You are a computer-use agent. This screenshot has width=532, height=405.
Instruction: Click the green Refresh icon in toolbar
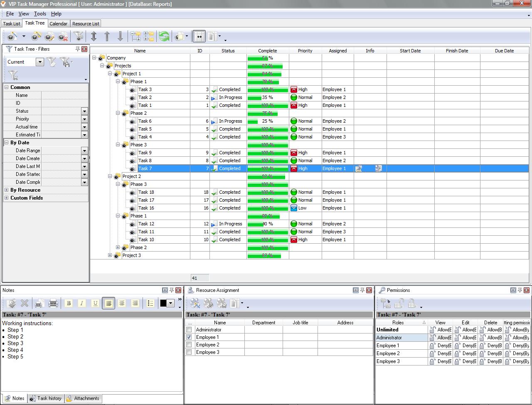click(164, 37)
